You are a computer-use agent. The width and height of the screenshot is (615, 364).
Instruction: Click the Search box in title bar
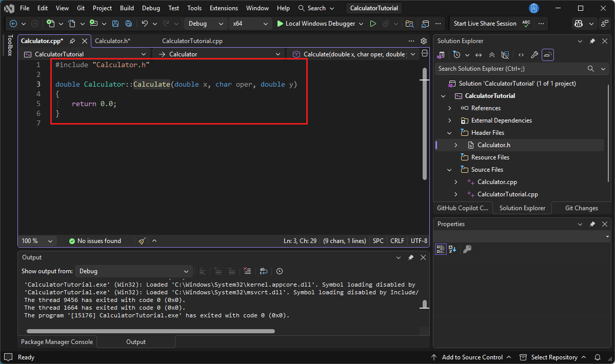(316, 8)
